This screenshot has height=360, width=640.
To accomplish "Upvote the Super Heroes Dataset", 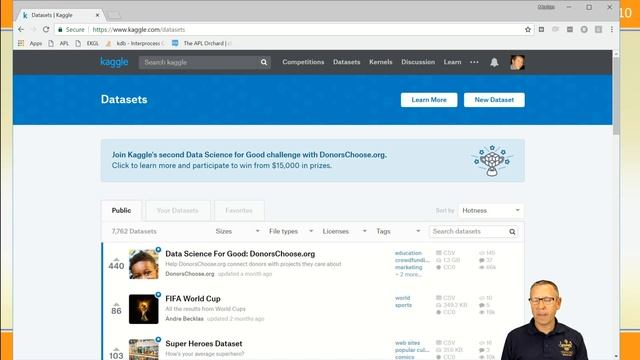I will (116, 349).
